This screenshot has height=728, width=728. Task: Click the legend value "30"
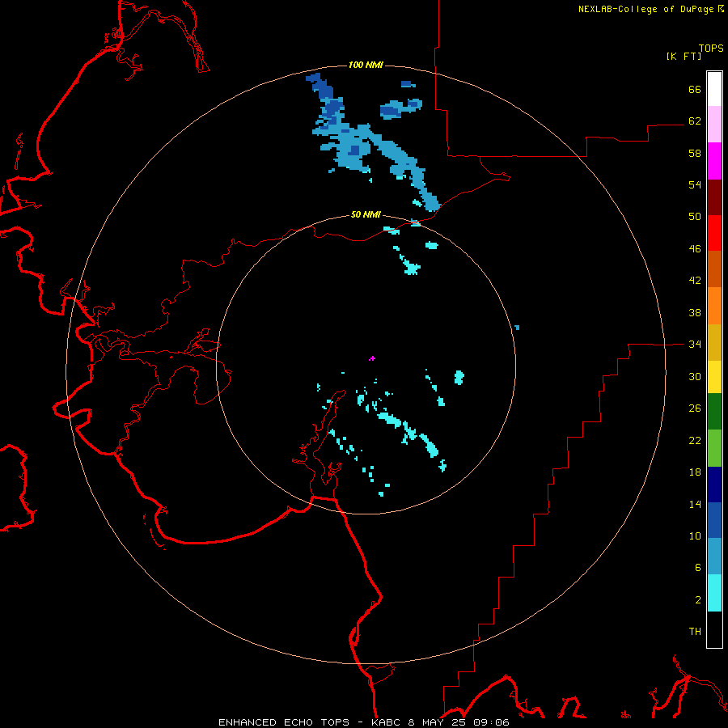(695, 376)
